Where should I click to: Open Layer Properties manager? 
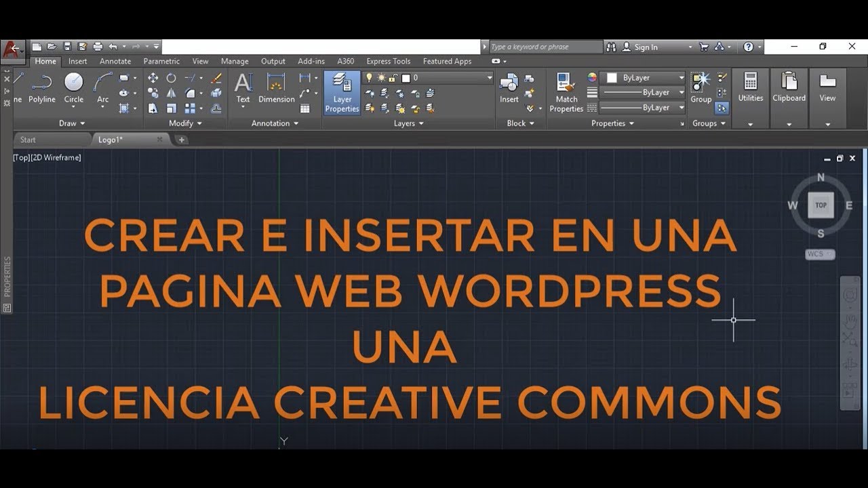[x=342, y=93]
